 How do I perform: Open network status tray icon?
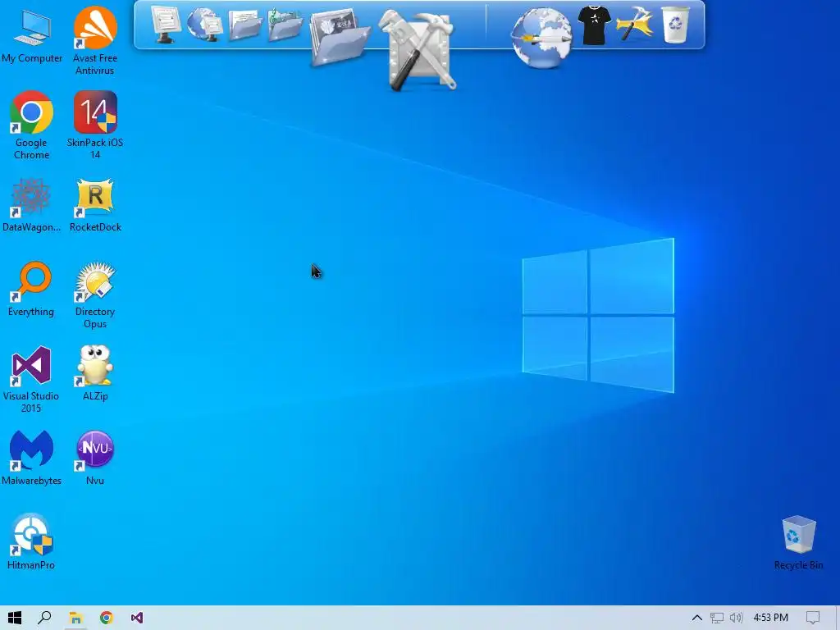pyautogui.click(x=717, y=618)
